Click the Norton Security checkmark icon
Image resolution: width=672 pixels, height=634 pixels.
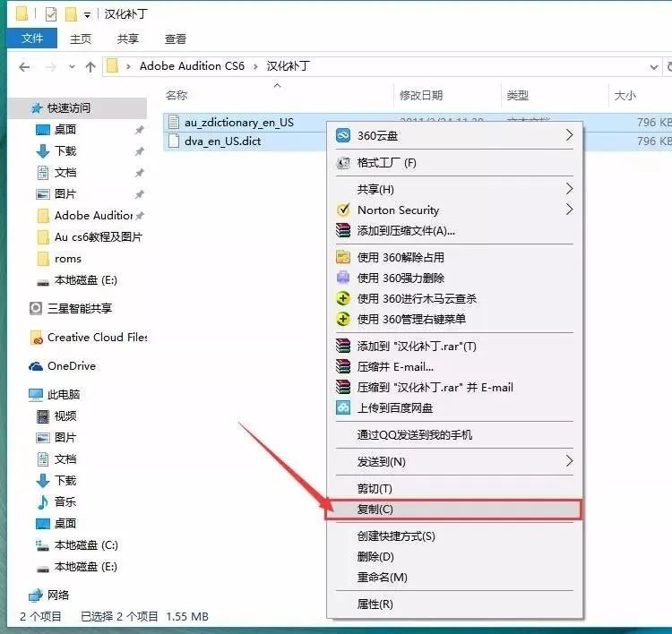coord(343,210)
